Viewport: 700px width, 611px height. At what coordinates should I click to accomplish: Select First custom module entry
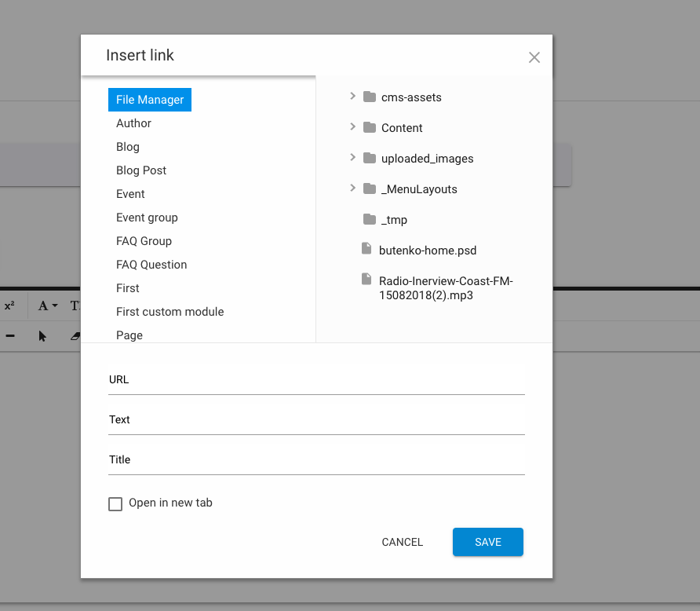pos(170,312)
